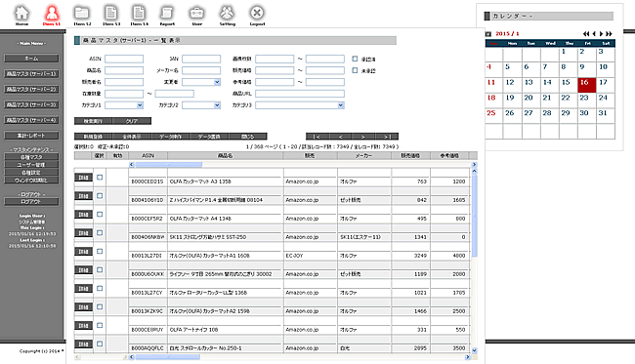The height and width of the screenshot is (364, 635).
Task: Go to first page with |< button
Action: point(317,137)
